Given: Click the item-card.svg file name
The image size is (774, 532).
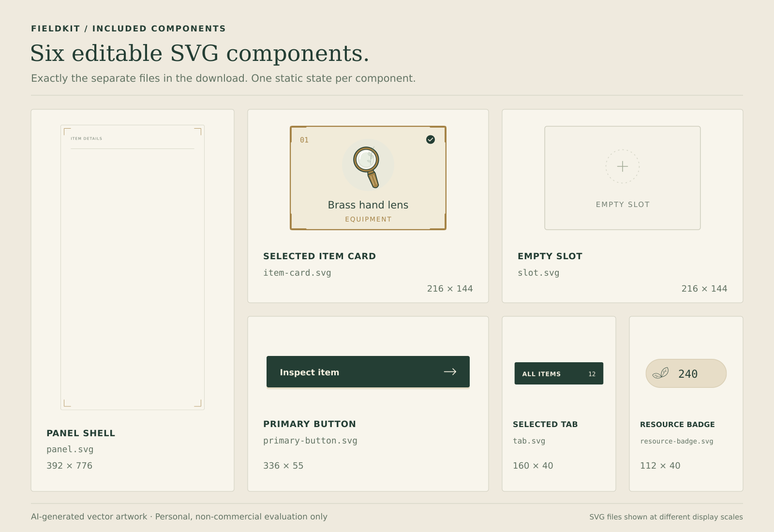Looking at the screenshot, I should coord(297,273).
